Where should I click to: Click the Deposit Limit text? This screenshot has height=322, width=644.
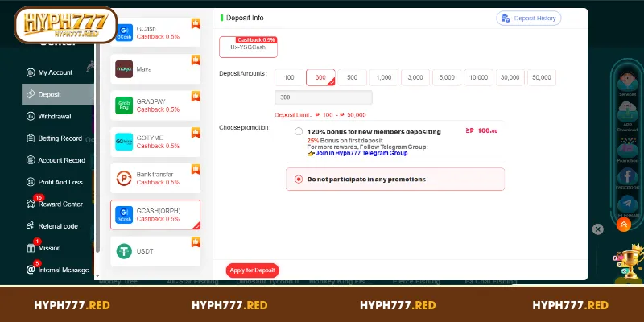point(320,115)
